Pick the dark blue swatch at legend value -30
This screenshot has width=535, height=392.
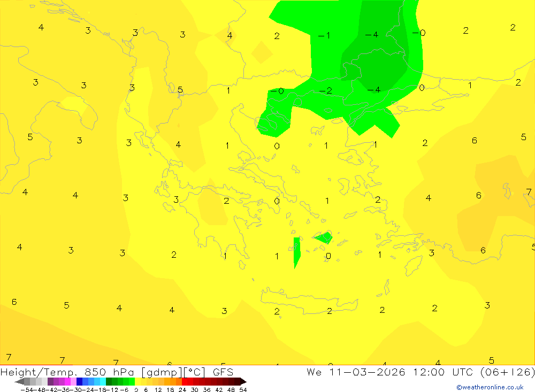80,382
